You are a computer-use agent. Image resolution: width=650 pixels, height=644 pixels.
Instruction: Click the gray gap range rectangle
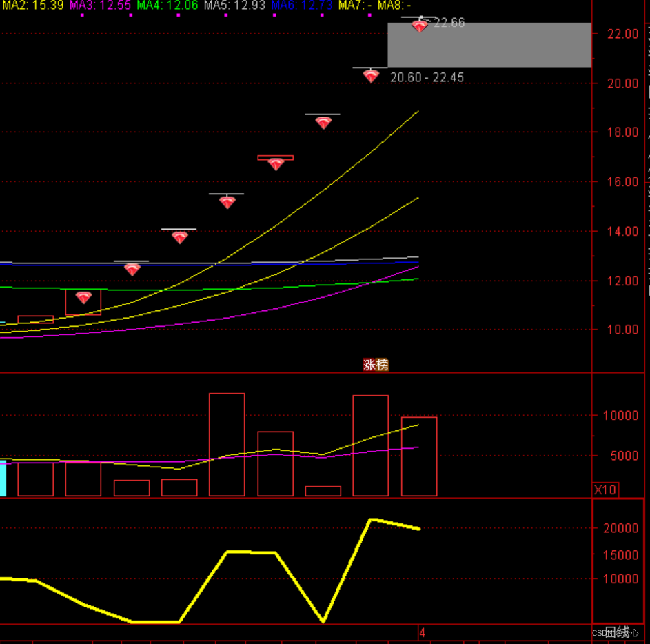(489, 45)
